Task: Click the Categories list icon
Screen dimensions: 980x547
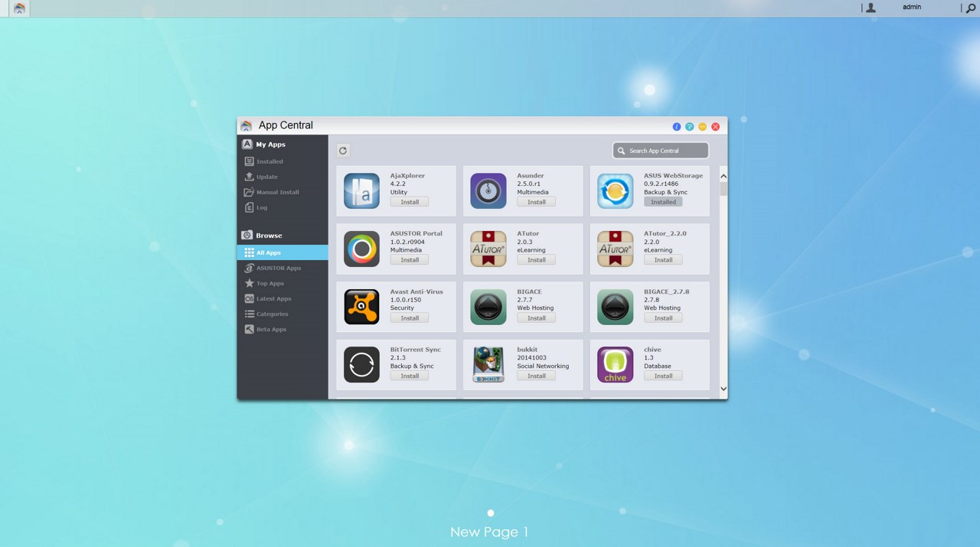Action: (x=249, y=314)
